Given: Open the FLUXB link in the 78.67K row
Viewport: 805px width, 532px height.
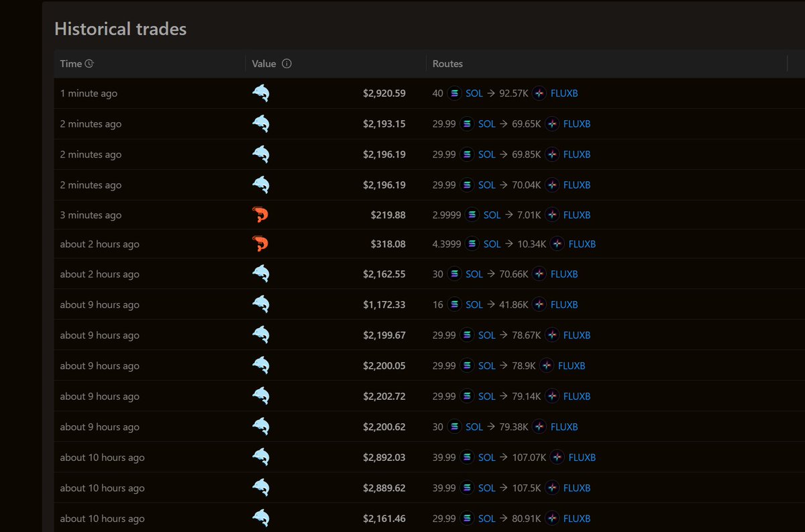Looking at the screenshot, I should pyautogui.click(x=577, y=335).
